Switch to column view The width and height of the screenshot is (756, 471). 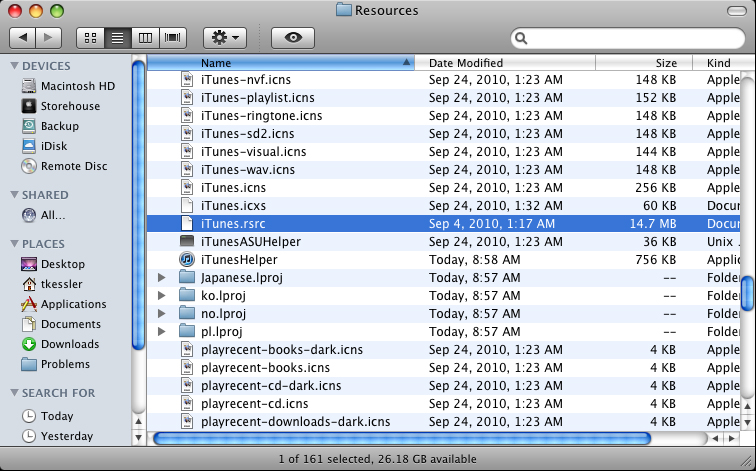coord(145,38)
